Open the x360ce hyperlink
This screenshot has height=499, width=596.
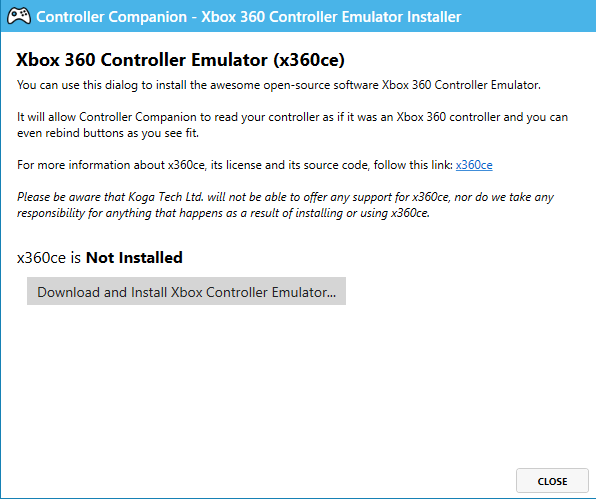pyautogui.click(x=474, y=165)
